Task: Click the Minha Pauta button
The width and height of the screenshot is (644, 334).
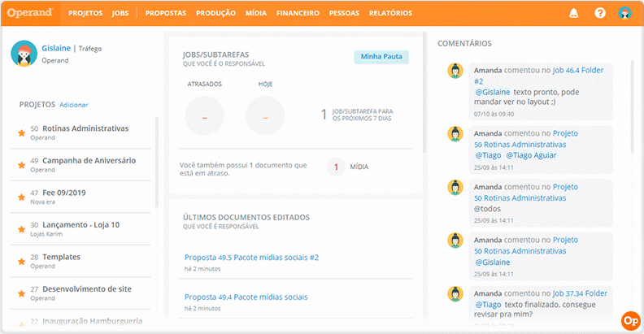Action: tap(381, 57)
